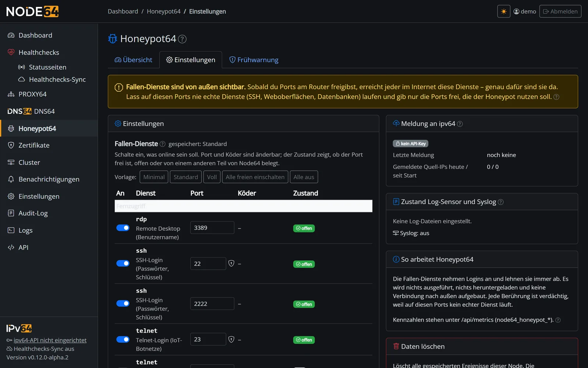Open Audit-Log in the sidebar
The image size is (588, 368).
click(x=49, y=213)
